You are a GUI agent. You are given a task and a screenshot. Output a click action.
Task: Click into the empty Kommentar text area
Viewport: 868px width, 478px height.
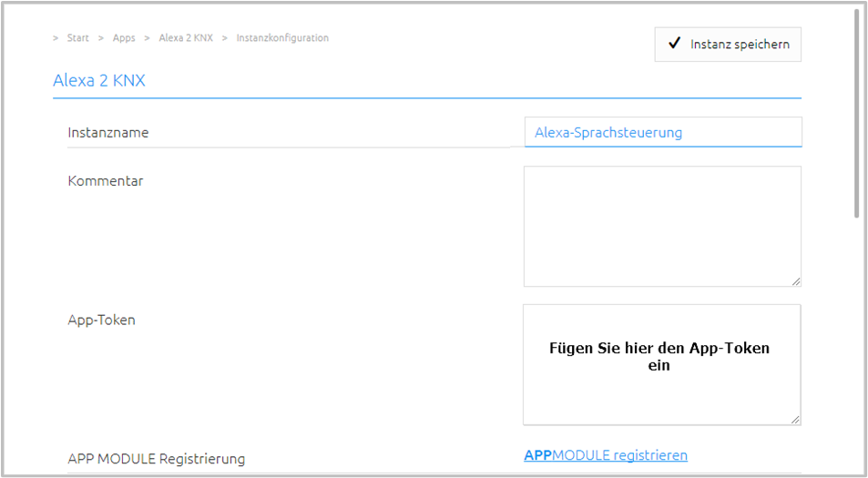click(662, 227)
